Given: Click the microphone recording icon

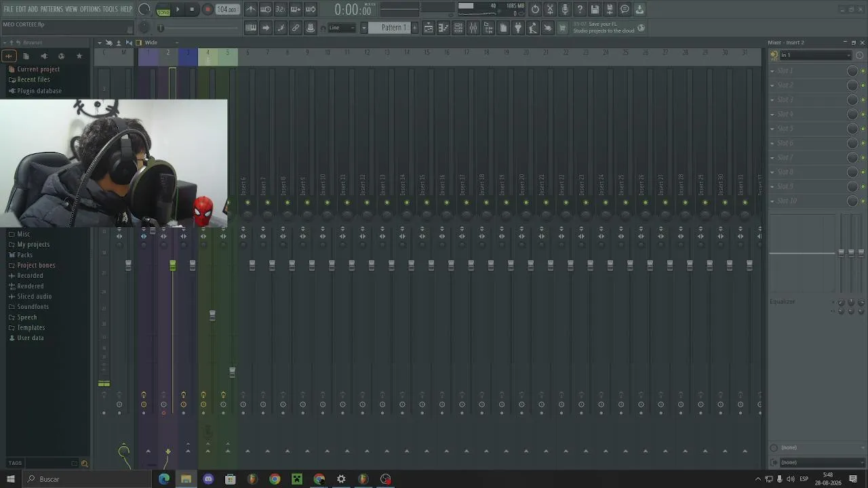Looking at the screenshot, I should pos(565,9).
